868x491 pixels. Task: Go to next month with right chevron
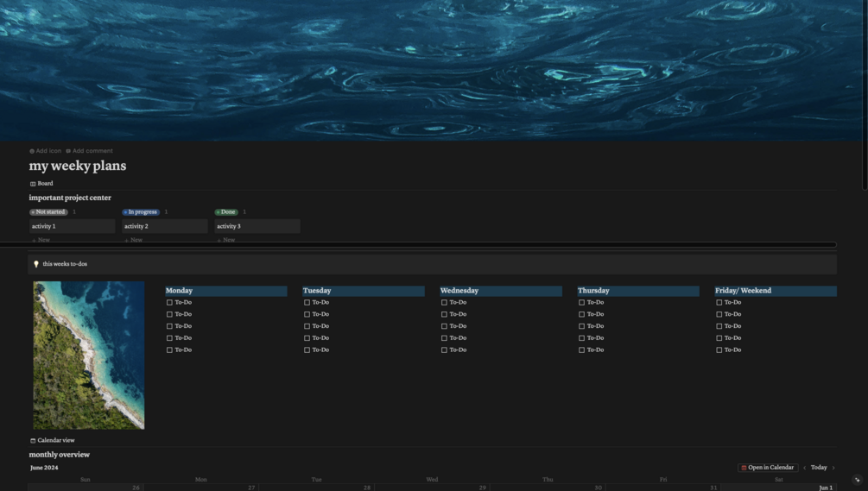[x=833, y=468]
